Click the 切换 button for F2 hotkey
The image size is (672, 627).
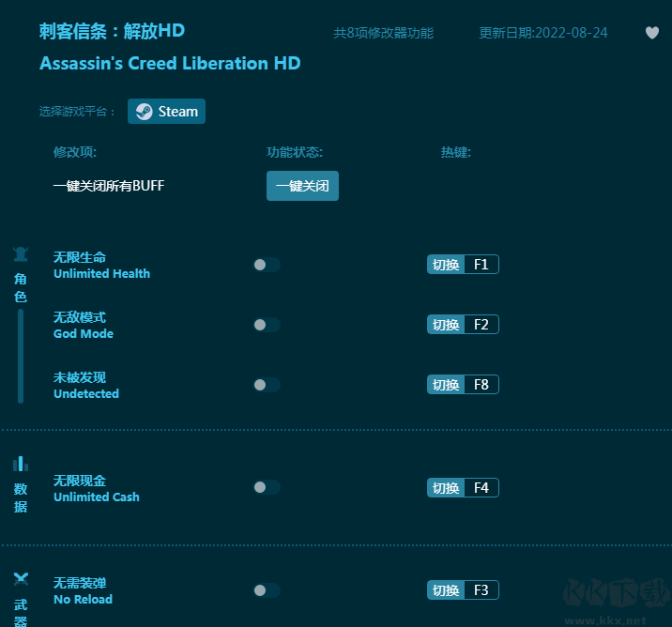point(446,325)
